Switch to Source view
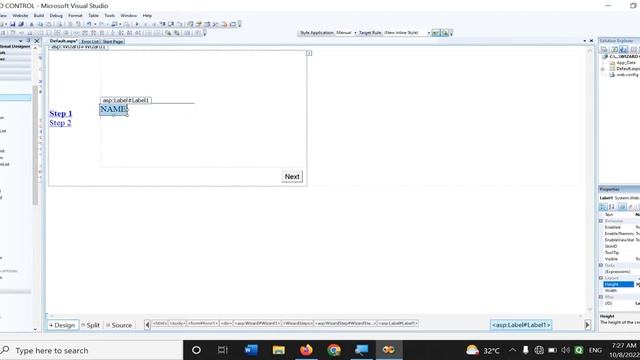 tap(119, 325)
